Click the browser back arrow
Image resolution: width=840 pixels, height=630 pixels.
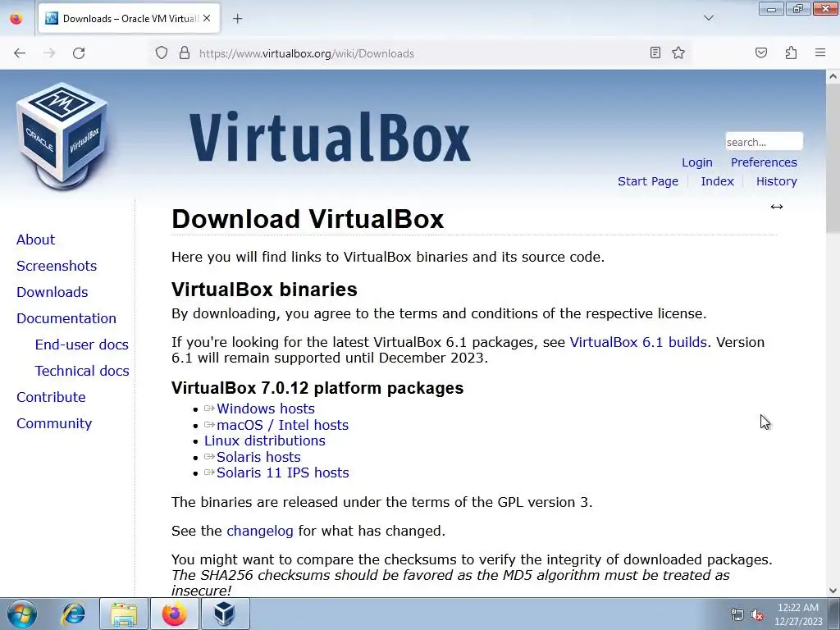coord(20,53)
